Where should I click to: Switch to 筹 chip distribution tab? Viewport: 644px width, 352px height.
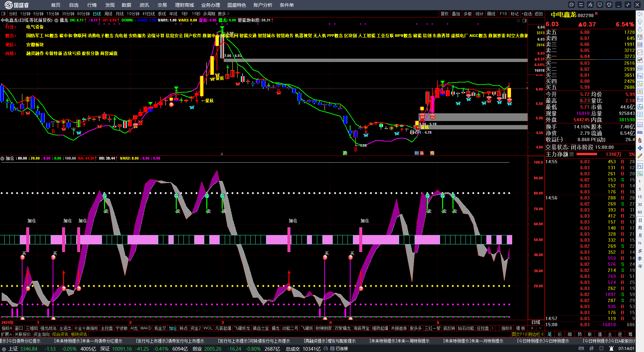pyautogui.click(x=630, y=334)
